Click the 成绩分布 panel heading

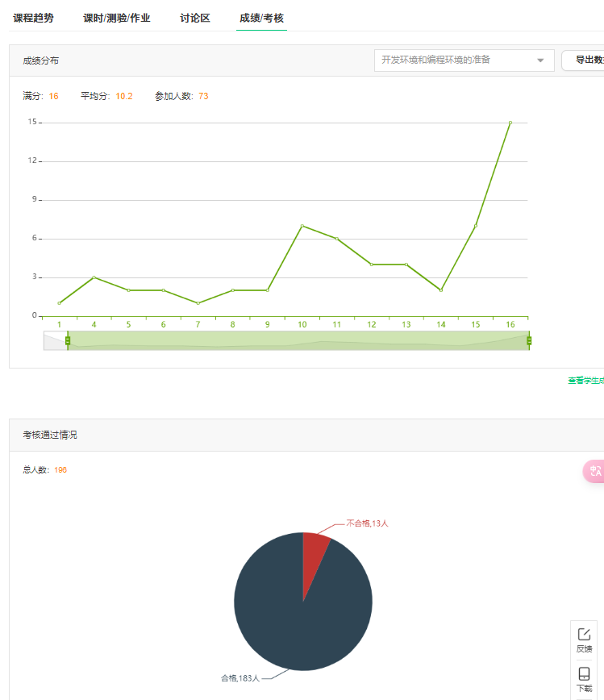(41, 60)
